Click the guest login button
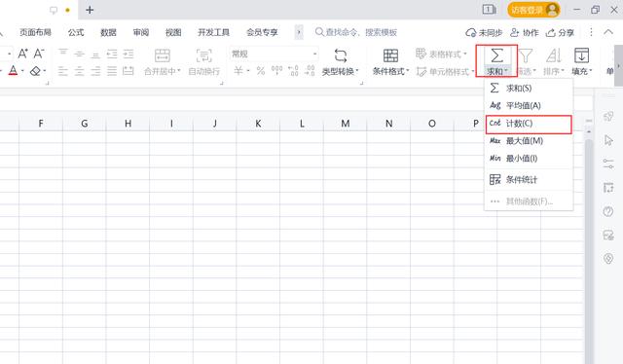 (533, 10)
